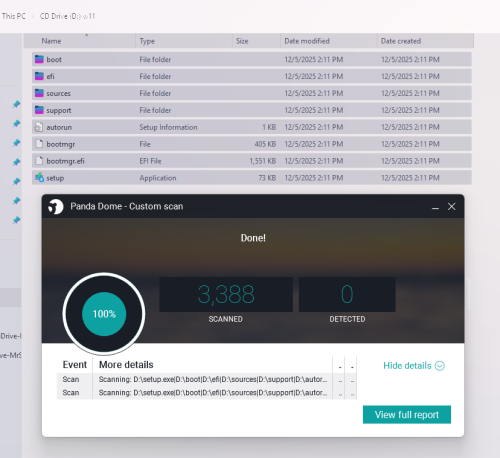Collapse scan details with Hide details
Screen dimensions: 500x458
pos(414,366)
